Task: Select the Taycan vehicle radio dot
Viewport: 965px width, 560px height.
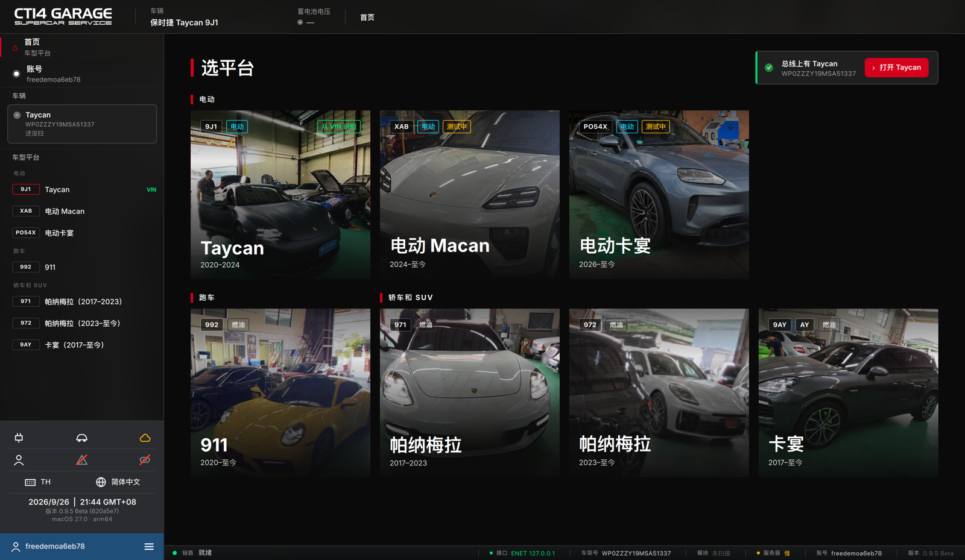Action: tap(17, 115)
